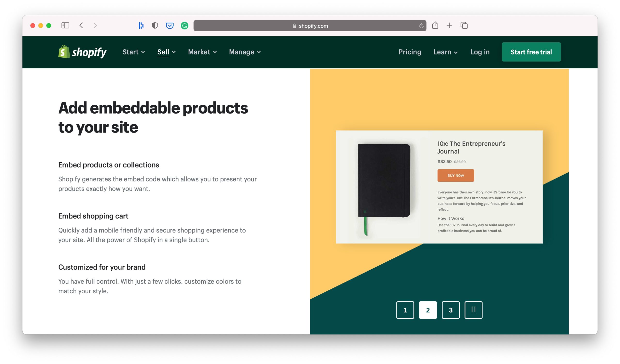
Task: Show slide 1 of the carousel
Action: point(405,310)
